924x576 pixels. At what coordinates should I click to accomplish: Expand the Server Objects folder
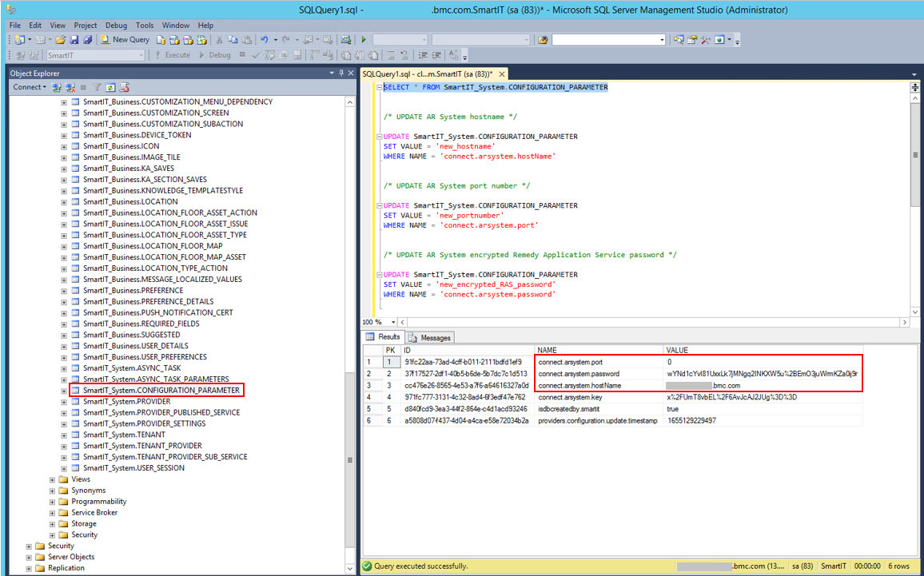click(29, 557)
